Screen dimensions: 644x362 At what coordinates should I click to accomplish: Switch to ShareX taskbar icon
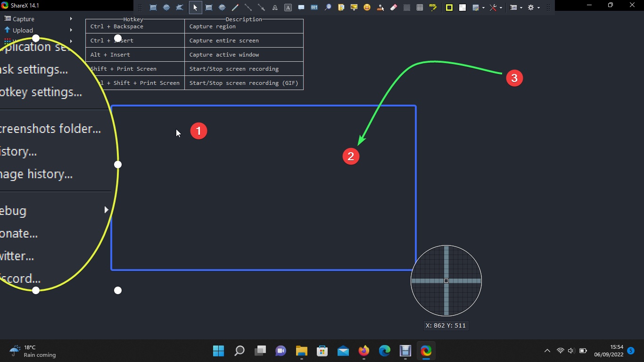click(x=426, y=351)
